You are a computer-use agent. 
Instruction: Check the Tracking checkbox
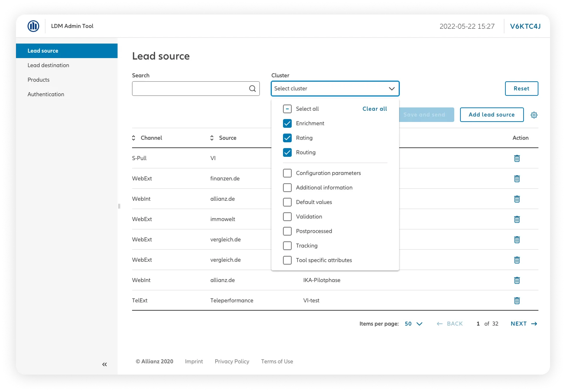pyautogui.click(x=287, y=246)
